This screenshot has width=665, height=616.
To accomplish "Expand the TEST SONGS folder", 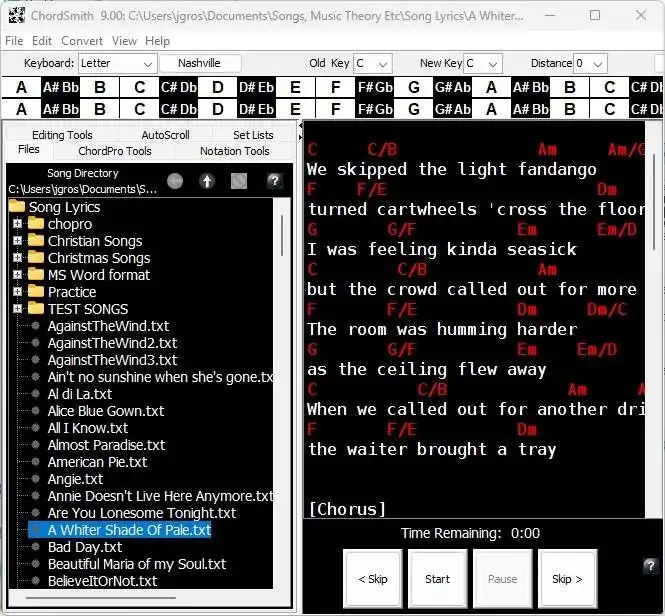I will click(17, 308).
